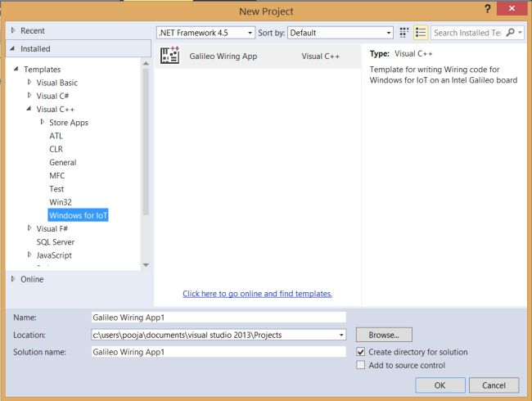
Task: Select the General template category
Action: (x=63, y=162)
